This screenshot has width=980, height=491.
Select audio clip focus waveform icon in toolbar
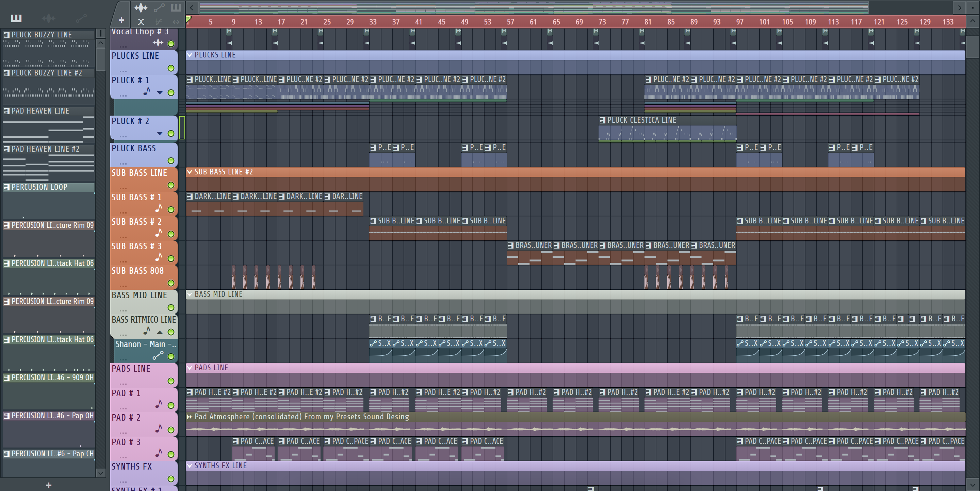[x=141, y=7]
